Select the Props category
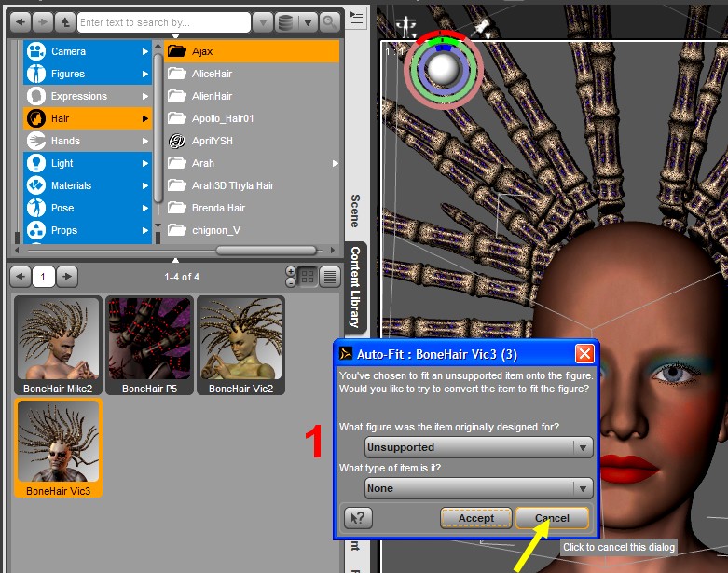 coord(88,230)
